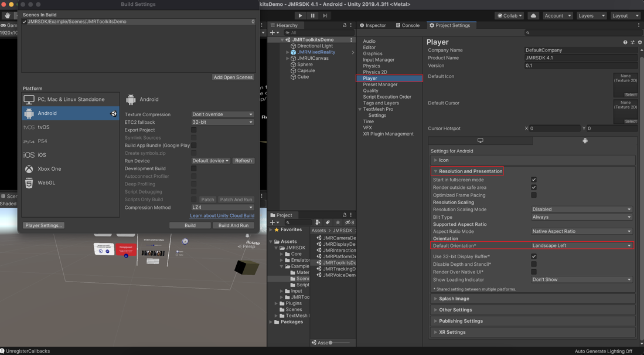Enable Optimized Frame Pacing checkbox
This screenshot has height=355, width=644.
tap(533, 195)
